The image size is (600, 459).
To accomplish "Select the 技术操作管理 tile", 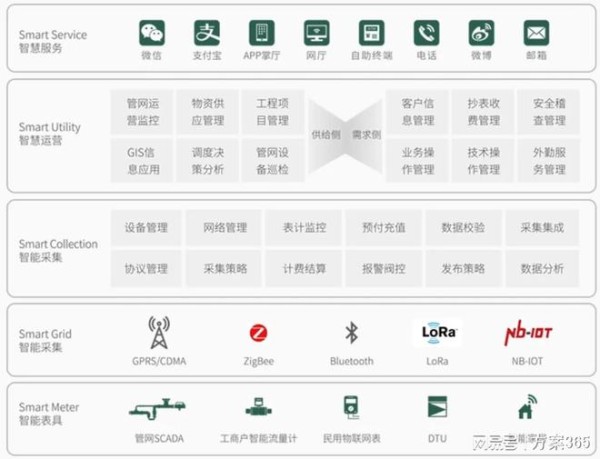I will (x=483, y=161).
